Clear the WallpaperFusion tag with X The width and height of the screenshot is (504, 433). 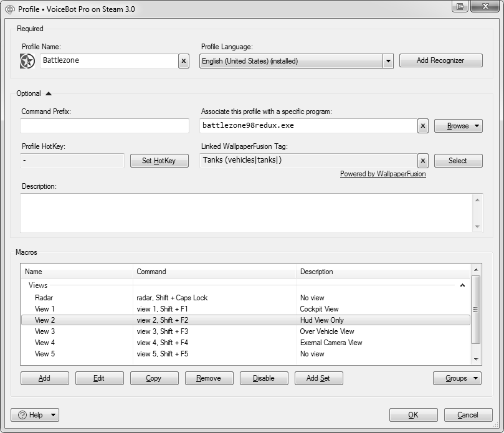click(423, 161)
